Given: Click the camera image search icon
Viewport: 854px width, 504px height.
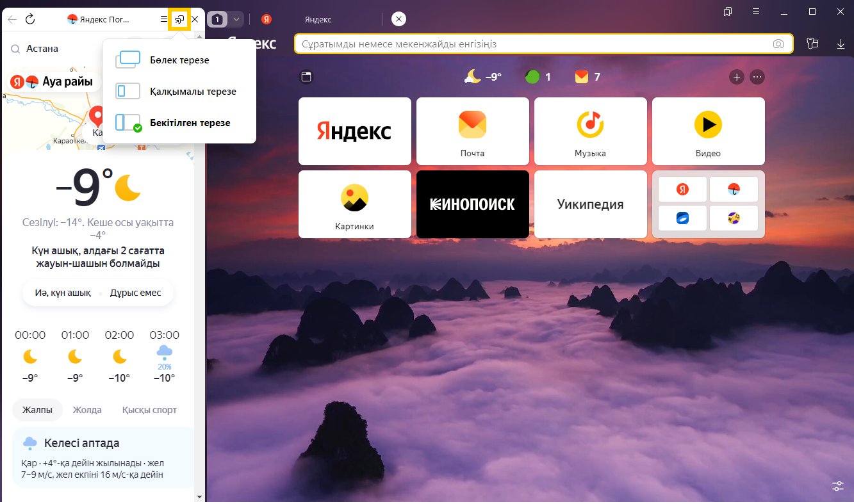Looking at the screenshot, I should tap(778, 44).
